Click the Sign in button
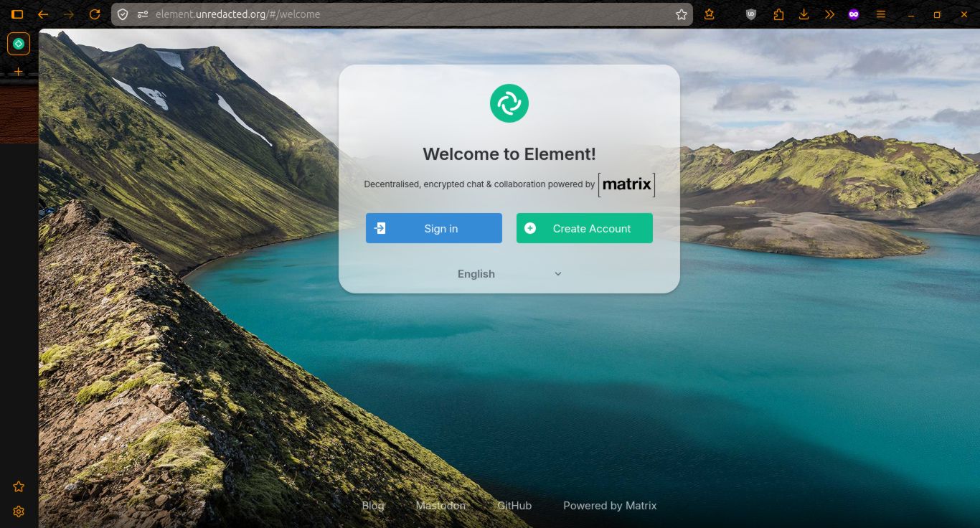This screenshot has height=528, width=980. point(434,228)
